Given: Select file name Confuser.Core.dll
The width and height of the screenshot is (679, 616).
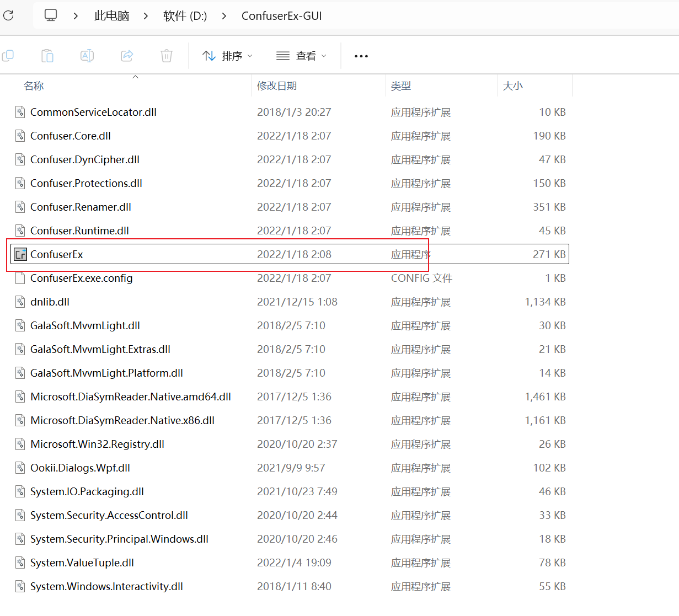Looking at the screenshot, I should [71, 136].
